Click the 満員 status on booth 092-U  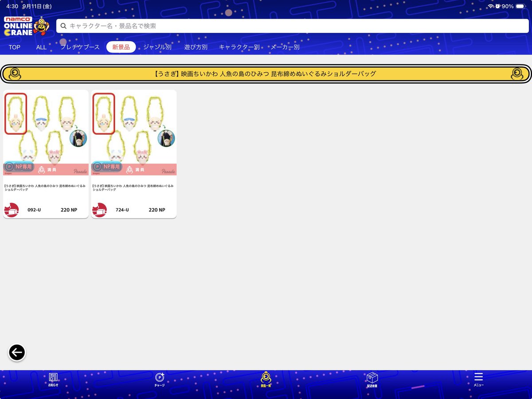coord(48,170)
